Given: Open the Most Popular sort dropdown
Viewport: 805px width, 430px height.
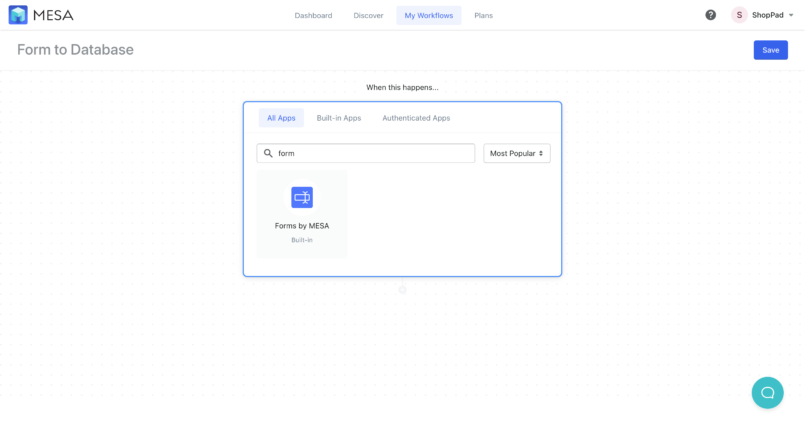Looking at the screenshot, I should click(x=516, y=153).
